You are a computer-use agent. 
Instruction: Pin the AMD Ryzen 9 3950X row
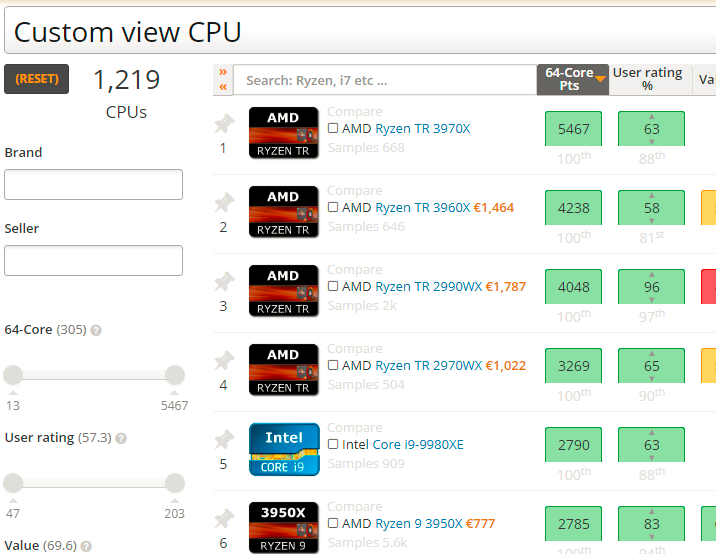tap(224, 518)
